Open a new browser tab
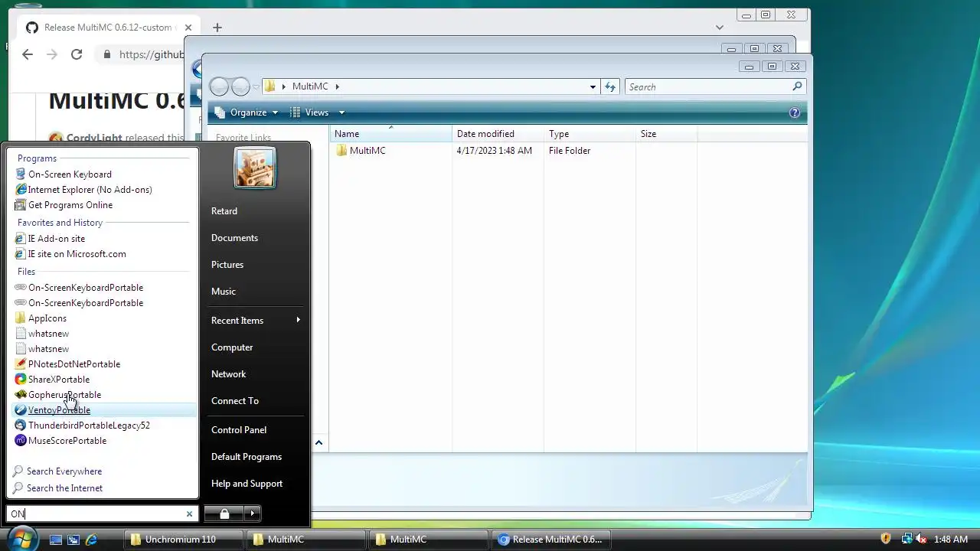Image resolution: width=980 pixels, height=551 pixels. pyautogui.click(x=217, y=28)
